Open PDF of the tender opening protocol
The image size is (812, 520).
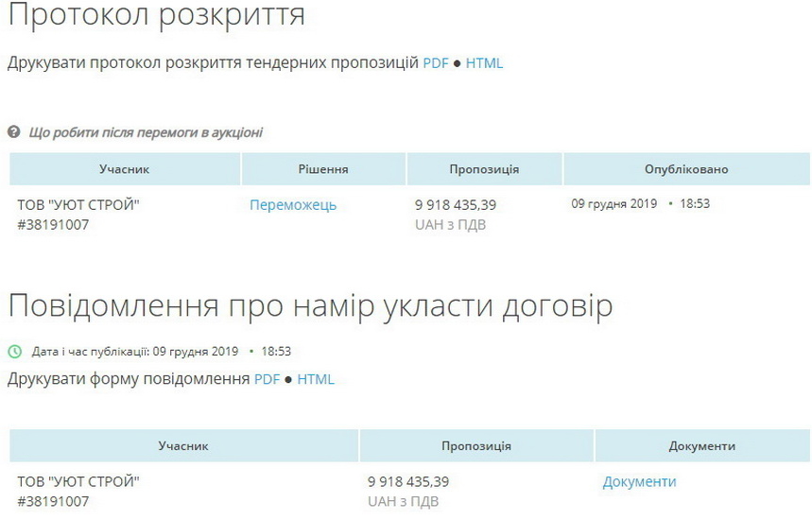[435, 63]
